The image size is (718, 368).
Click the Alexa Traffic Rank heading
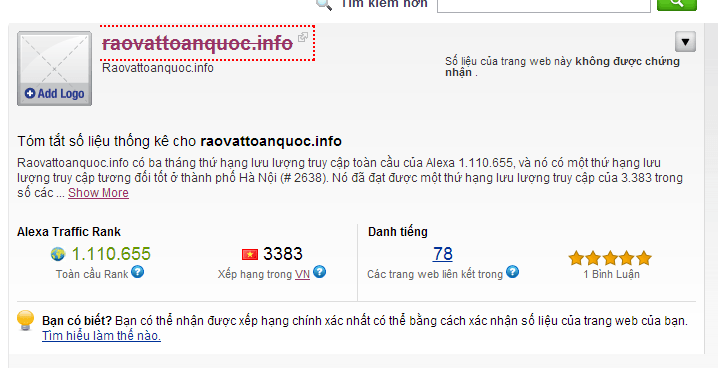[69, 232]
